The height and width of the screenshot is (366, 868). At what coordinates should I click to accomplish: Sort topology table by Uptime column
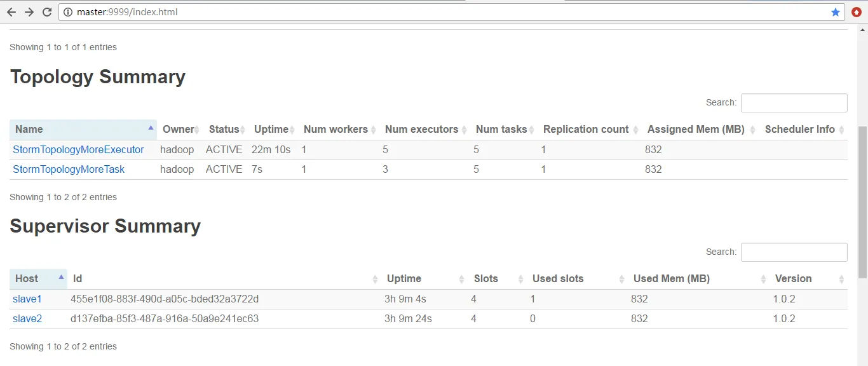(274, 129)
